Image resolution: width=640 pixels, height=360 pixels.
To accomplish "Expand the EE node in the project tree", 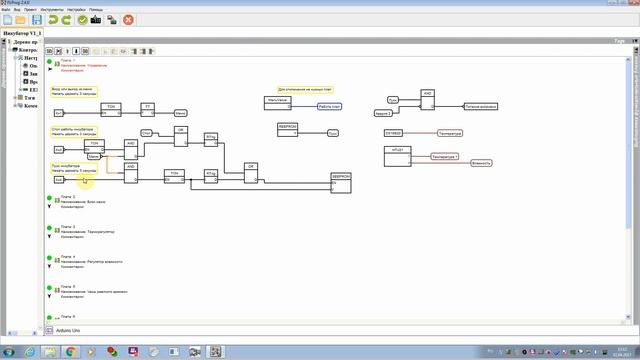I will click(20, 90).
